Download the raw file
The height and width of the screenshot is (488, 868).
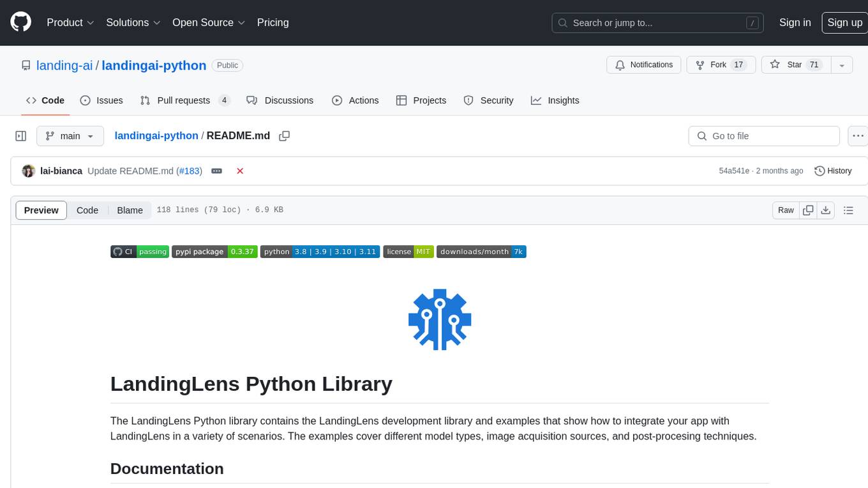pos(826,210)
